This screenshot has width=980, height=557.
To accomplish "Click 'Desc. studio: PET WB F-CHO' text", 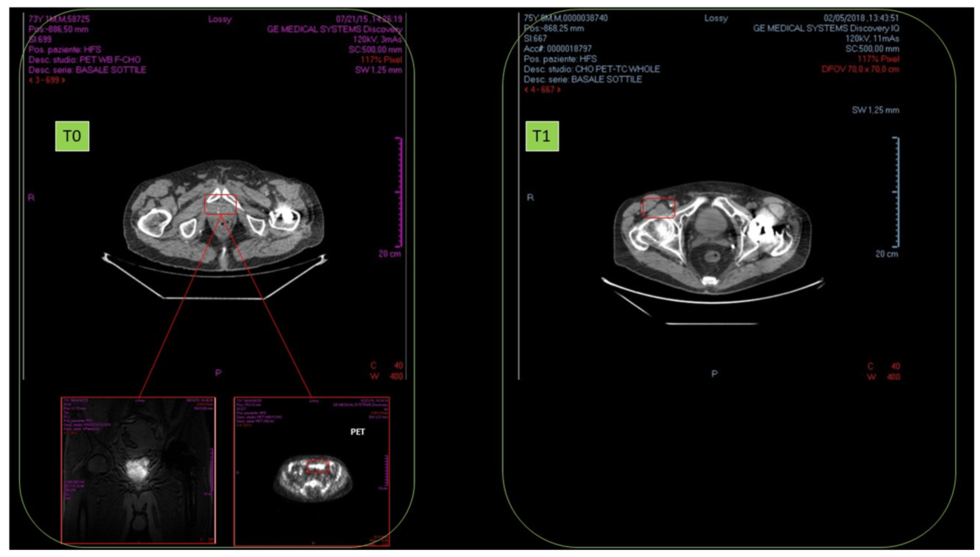I will pyautogui.click(x=85, y=60).
